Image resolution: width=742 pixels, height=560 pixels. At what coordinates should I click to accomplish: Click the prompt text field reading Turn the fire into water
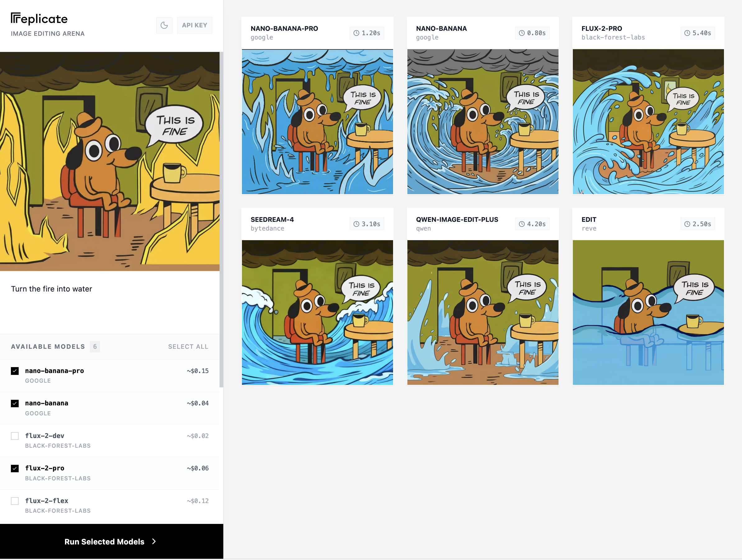click(x=110, y=302)
